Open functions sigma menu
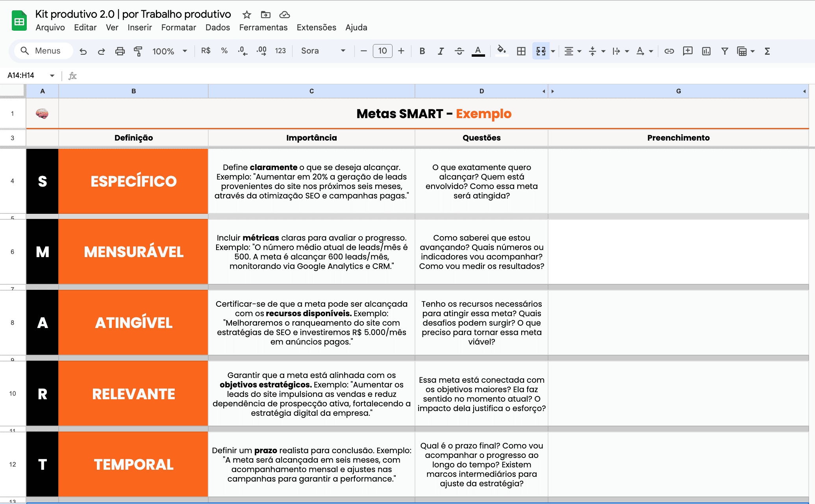The width and height of the screenshot is (815, 504). coord(767,51)
